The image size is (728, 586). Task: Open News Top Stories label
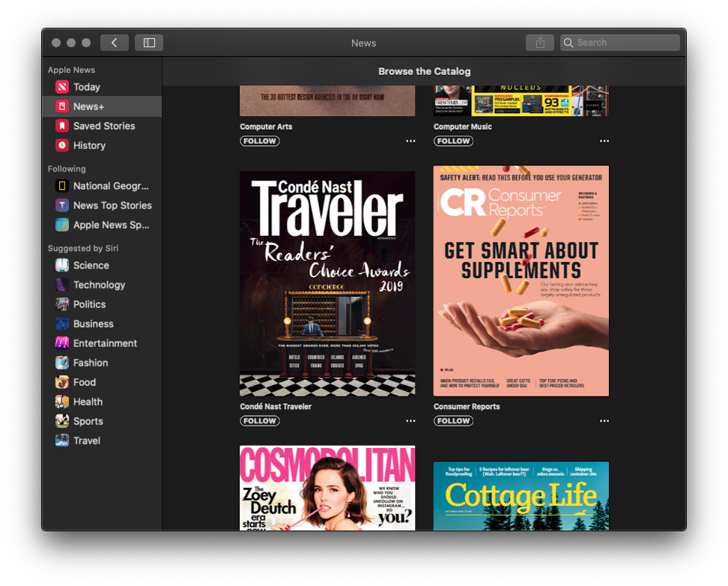pyautogui.click(x=112, y=205)
